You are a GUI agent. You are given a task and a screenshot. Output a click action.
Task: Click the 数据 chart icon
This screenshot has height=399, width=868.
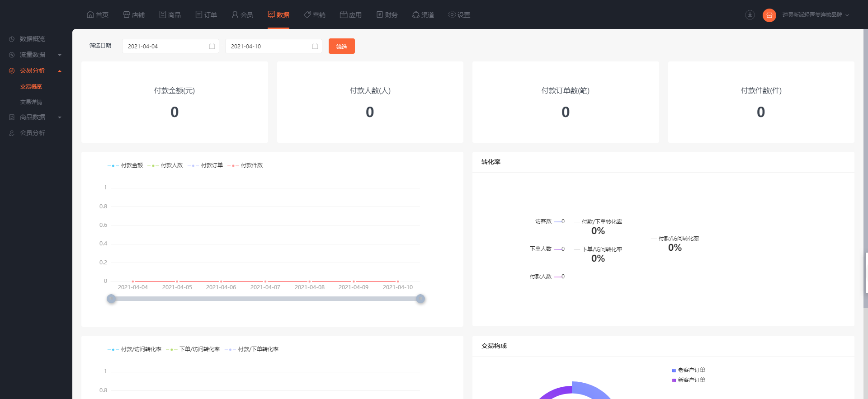[x=271, y=14]
